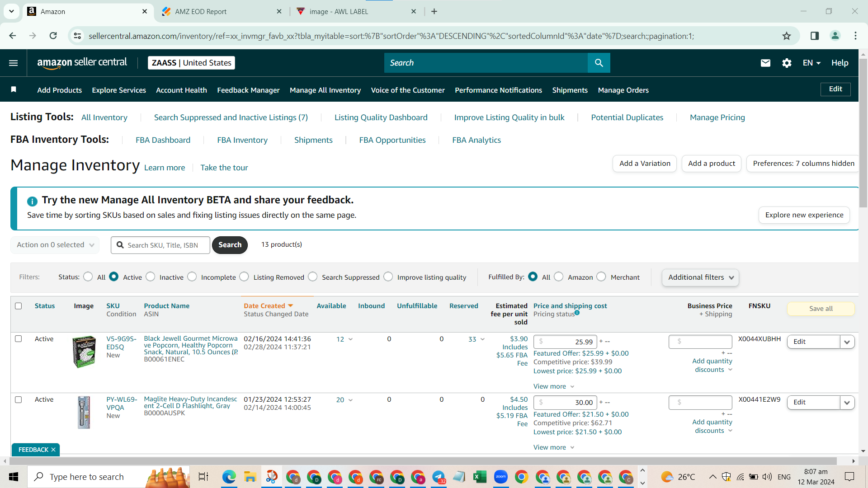Click the magnifier search button in header
The image size is (868, 488).
599,63
